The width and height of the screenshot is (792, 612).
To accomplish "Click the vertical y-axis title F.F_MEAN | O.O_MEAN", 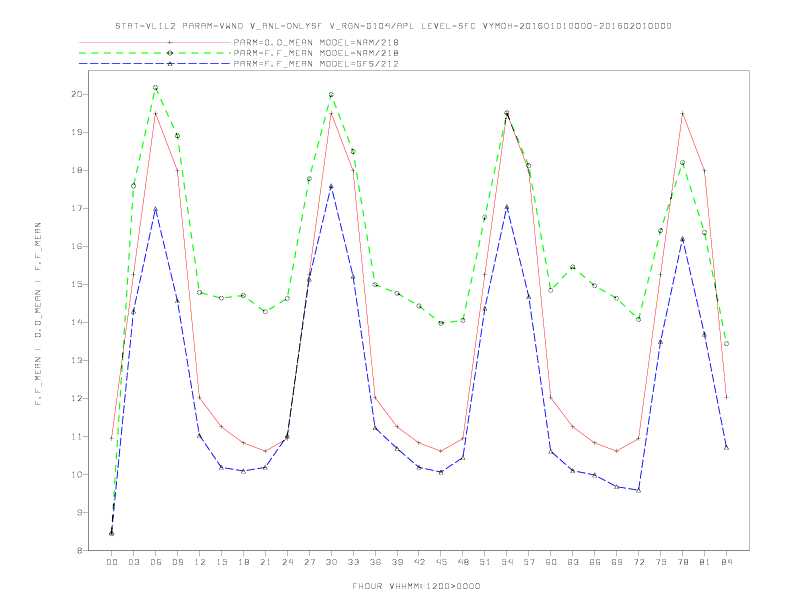I will [38, 314].
